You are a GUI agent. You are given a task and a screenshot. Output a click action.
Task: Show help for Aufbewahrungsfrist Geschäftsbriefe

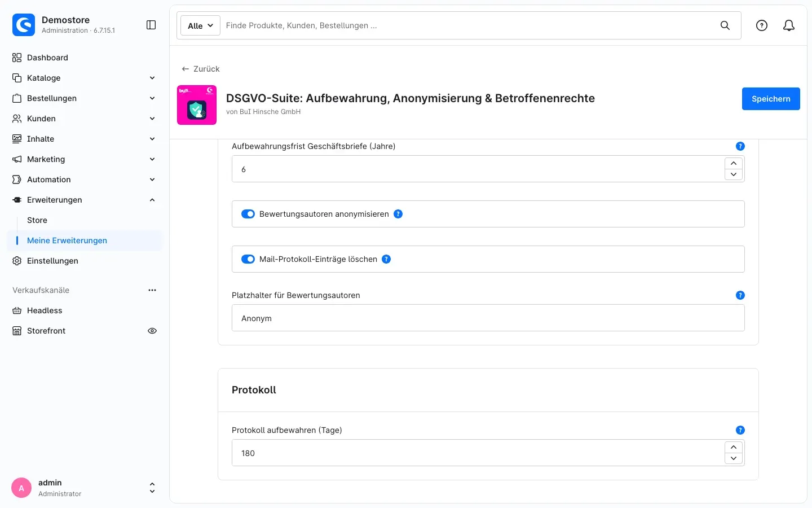(740, 146)
